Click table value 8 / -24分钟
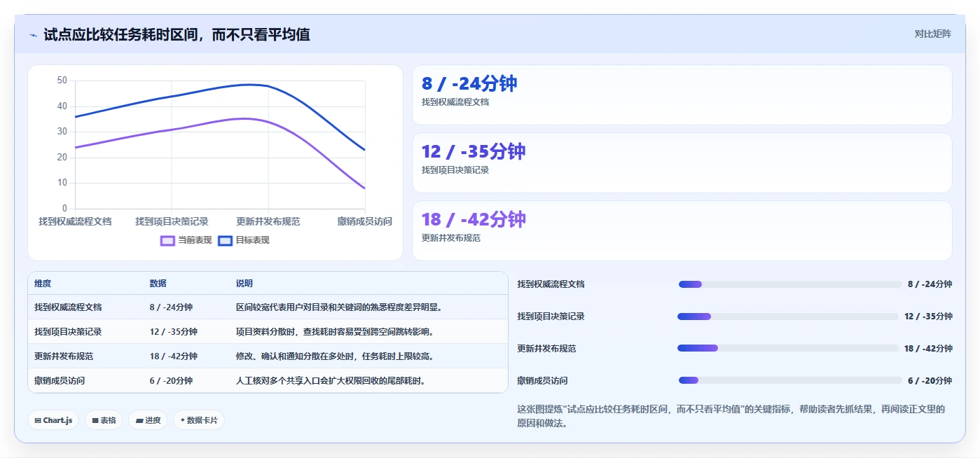Image resolution: width=980 pixels, height=458 pixels. [x=171, y=307]
